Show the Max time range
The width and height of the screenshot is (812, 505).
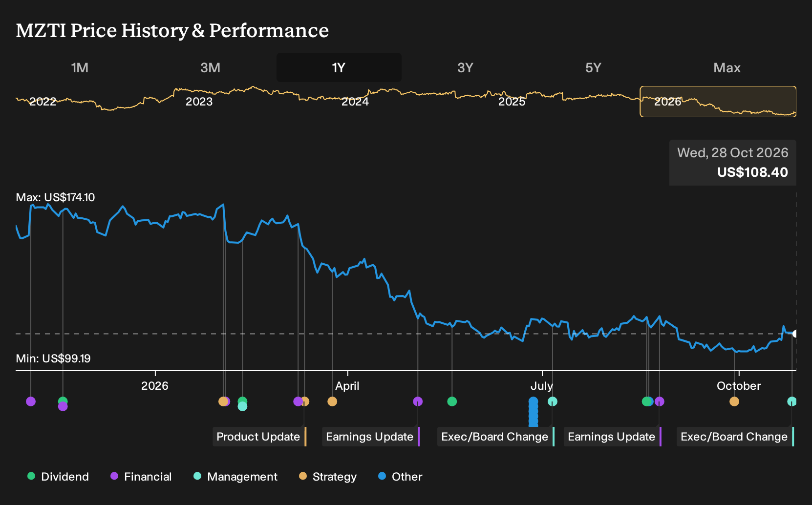click(x=727, y=68)
